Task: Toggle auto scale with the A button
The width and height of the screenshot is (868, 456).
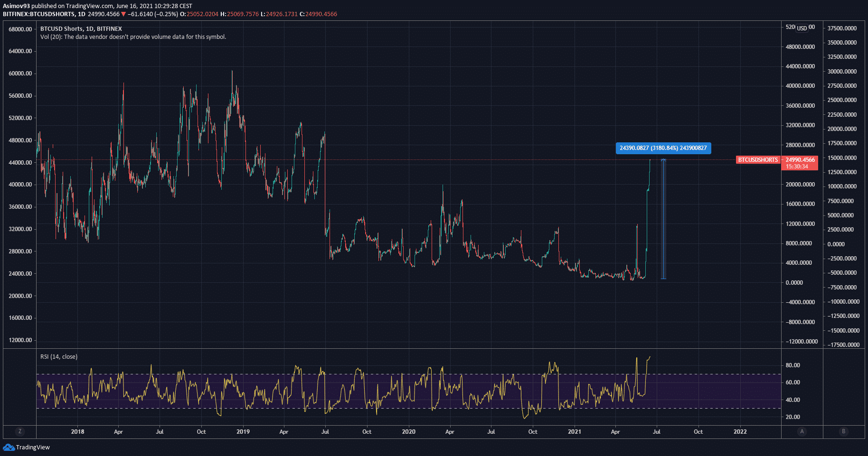Action: pyautogui.click(x=802, y=431)
